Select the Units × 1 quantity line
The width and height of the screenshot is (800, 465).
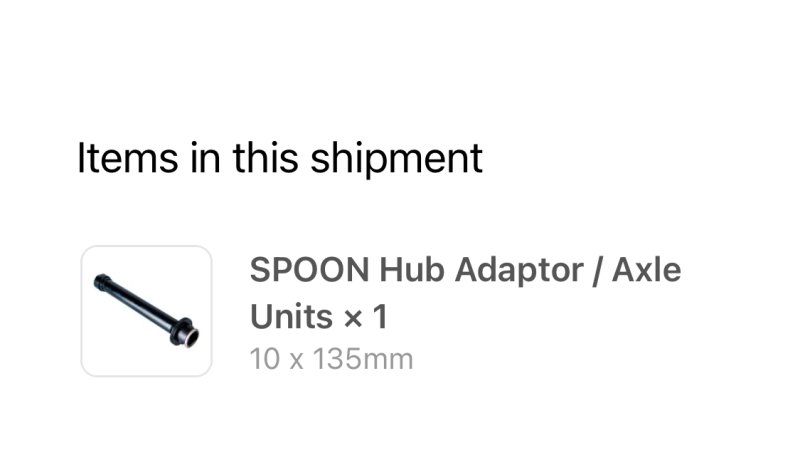(318, 317)
